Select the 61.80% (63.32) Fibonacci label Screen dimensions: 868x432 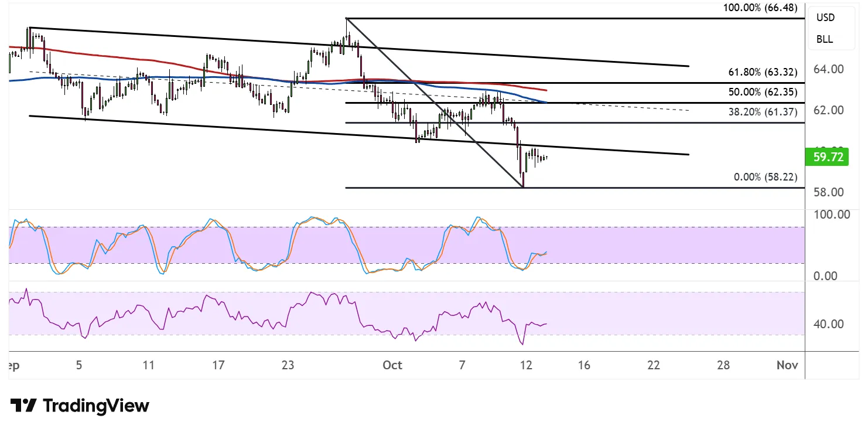pos(763,72)
